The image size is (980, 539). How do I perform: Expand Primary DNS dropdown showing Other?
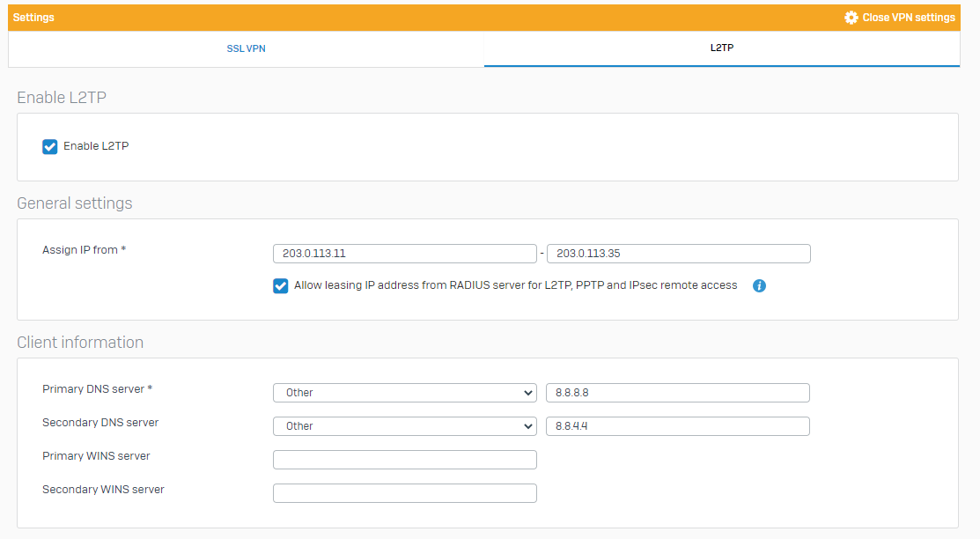coord(404,392)
